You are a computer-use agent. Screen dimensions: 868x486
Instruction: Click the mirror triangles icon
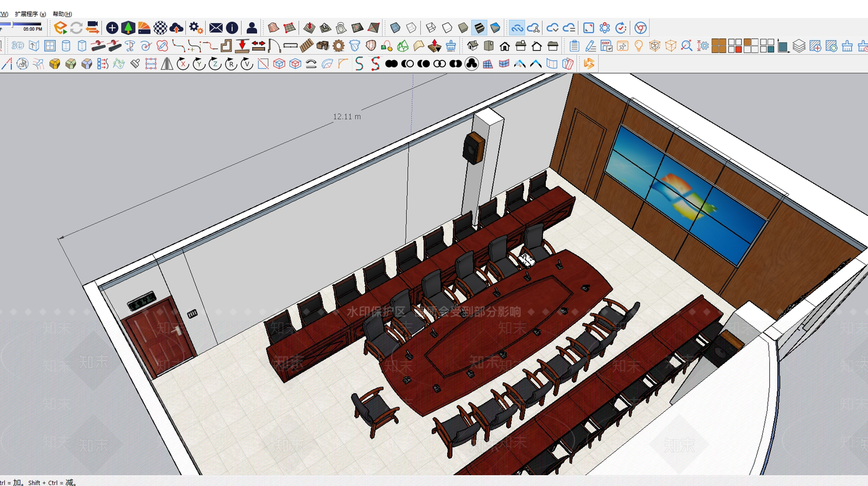167,64
